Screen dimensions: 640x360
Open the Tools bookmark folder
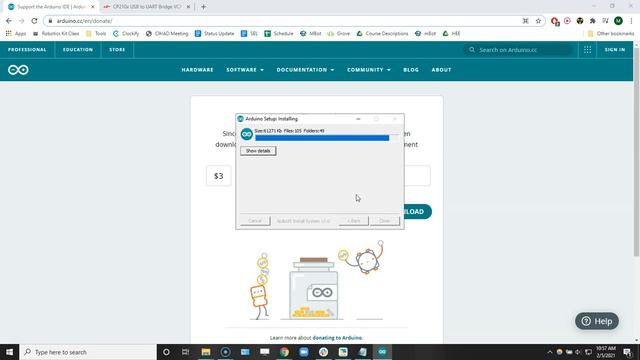pyautogui.click(x=96, y=33)
